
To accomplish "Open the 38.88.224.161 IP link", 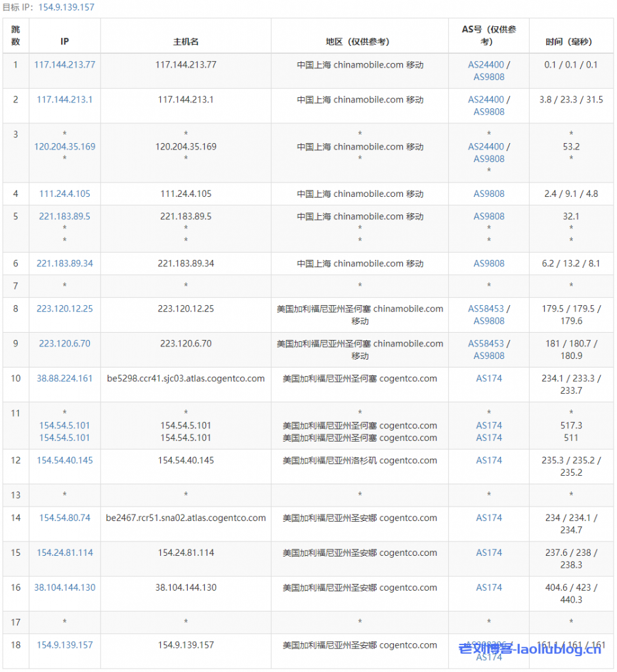I will click(64, 379).
